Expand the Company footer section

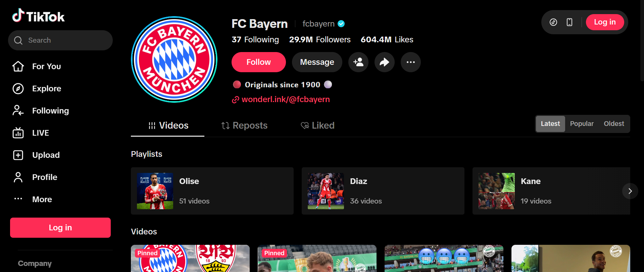(x=35, y=264)
